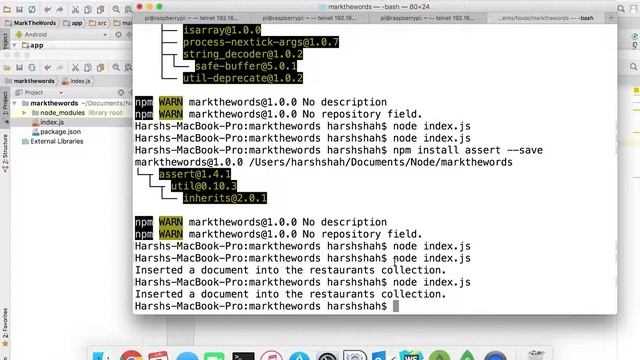Image resolution: width=640 pixels, height=360 pixels.
Task: Click Paste icon in WebStorm toolbar
Action: click(100, 67)
